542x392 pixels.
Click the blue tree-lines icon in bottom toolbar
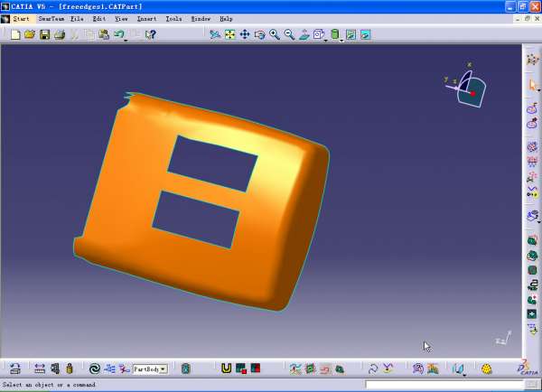[109, 369]
